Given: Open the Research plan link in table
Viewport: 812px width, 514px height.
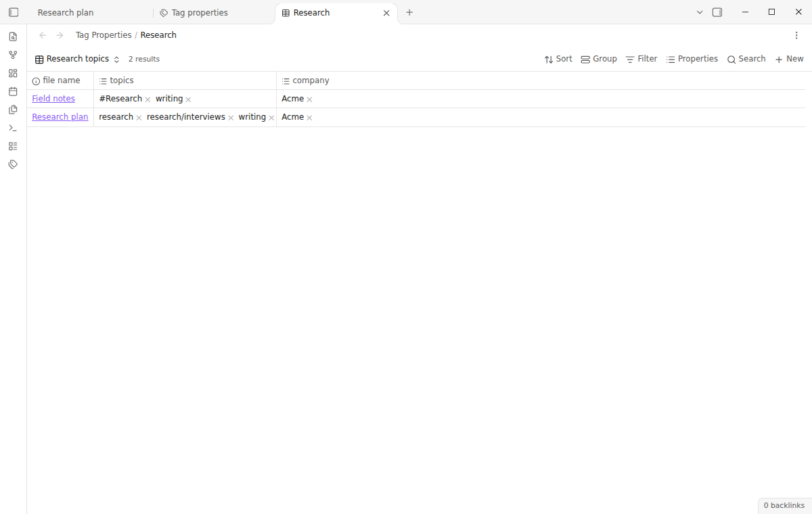Looking at the screenshot, I should (60, 117).
